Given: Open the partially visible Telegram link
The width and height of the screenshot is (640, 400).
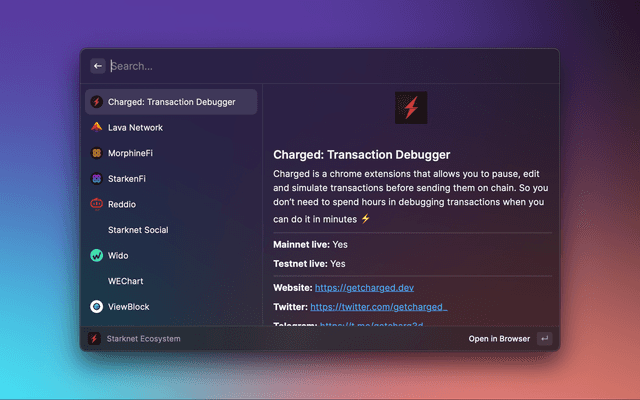Looking at the screenshot, I should tap(371, 324).
